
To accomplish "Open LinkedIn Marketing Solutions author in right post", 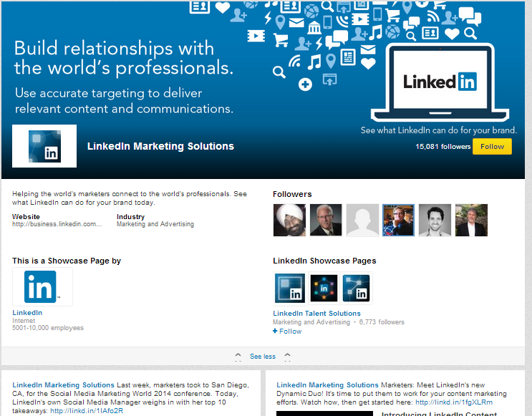I will [x=327, y=384].
